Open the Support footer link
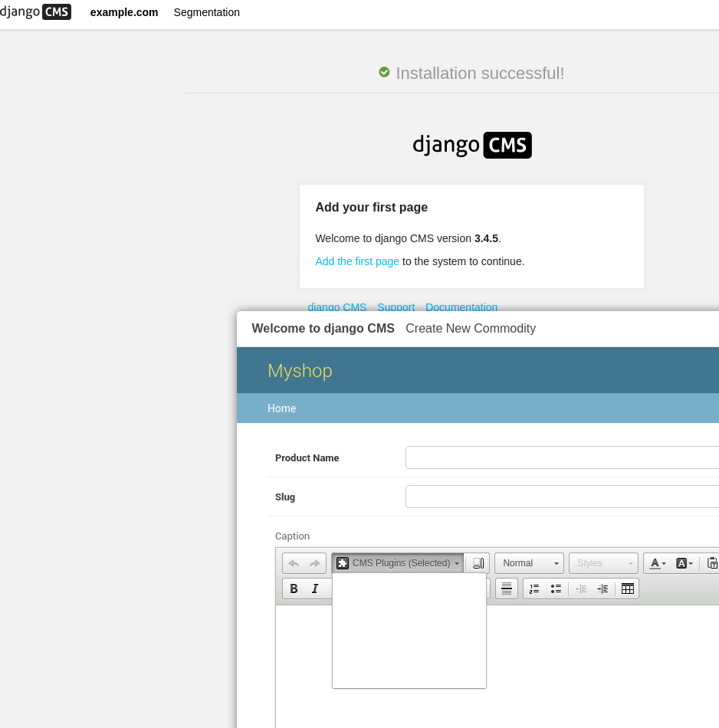This screenshot has height=728, width=719. pos(396,307)
